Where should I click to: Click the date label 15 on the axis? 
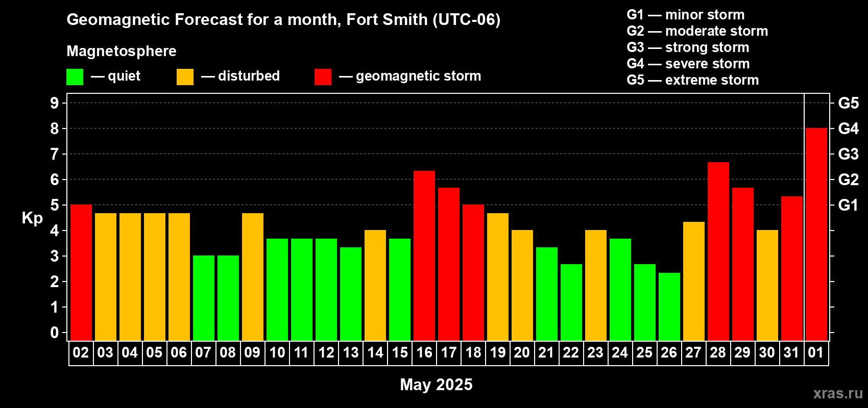[x=399, y=352]
